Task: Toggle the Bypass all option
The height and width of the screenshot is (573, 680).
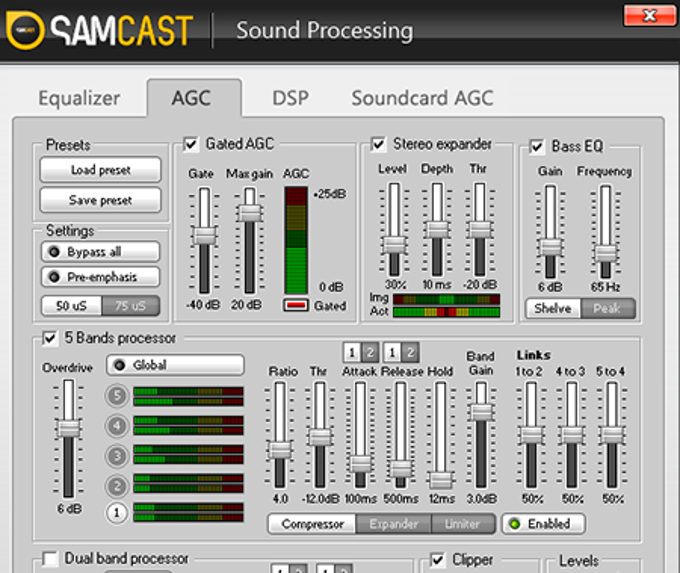Action: point(101,252)
